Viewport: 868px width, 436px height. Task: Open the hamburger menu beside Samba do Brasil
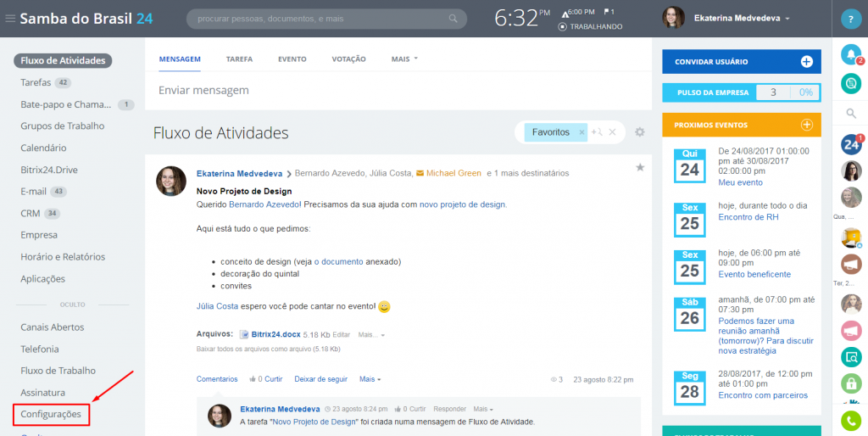(x=10, y=19)
